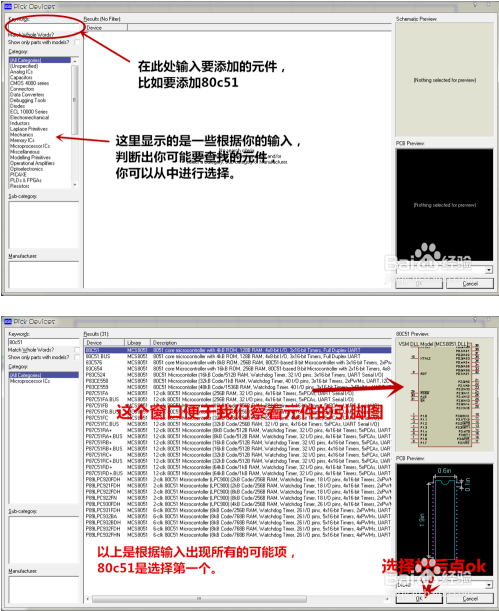The height and width of the screenshot is (611, 499).
Task: Select the P83C524 device row
Action: pyautogui.click(x=238, y=374)
